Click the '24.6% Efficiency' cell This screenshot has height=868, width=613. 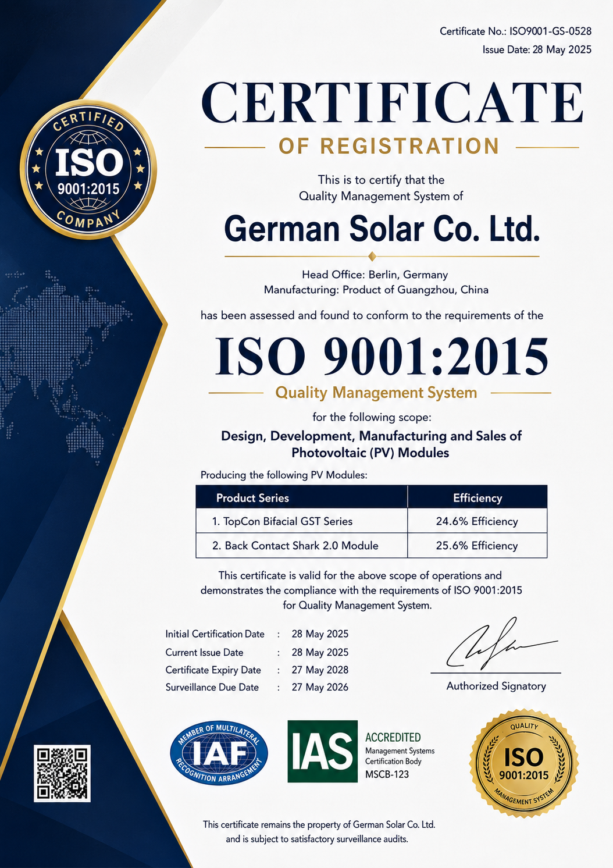coord(477,521)
